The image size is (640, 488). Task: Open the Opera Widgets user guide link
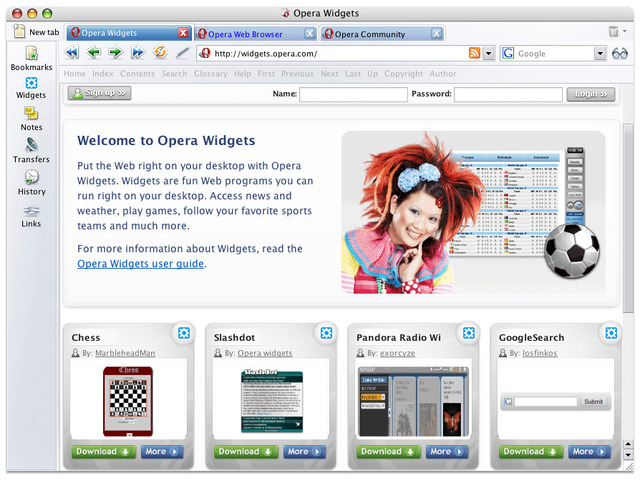tap(140, 264)
